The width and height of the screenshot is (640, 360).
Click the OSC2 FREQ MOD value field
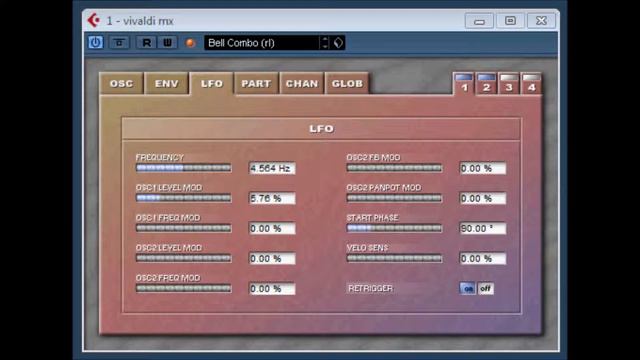coord(272,289)
